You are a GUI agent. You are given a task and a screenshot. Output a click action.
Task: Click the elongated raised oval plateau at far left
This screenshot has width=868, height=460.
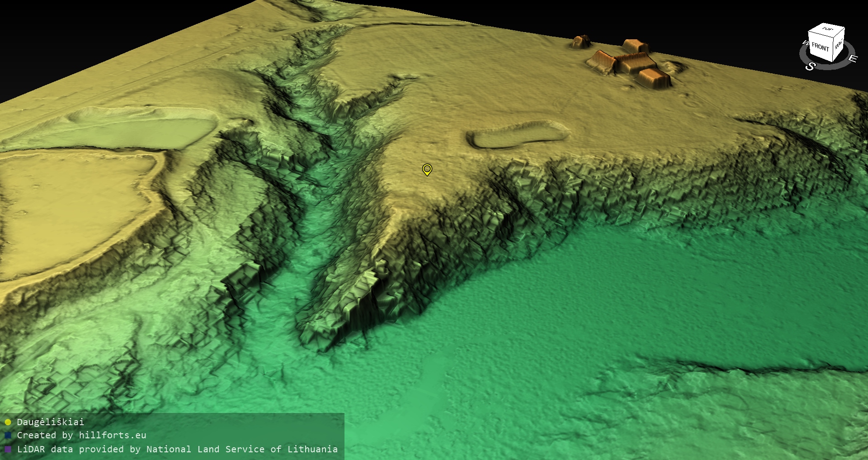coord(145,127)
